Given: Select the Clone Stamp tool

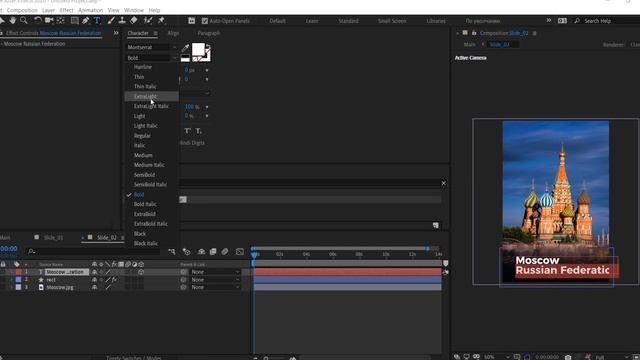Looking at the screenshot, I should [122, 20].
